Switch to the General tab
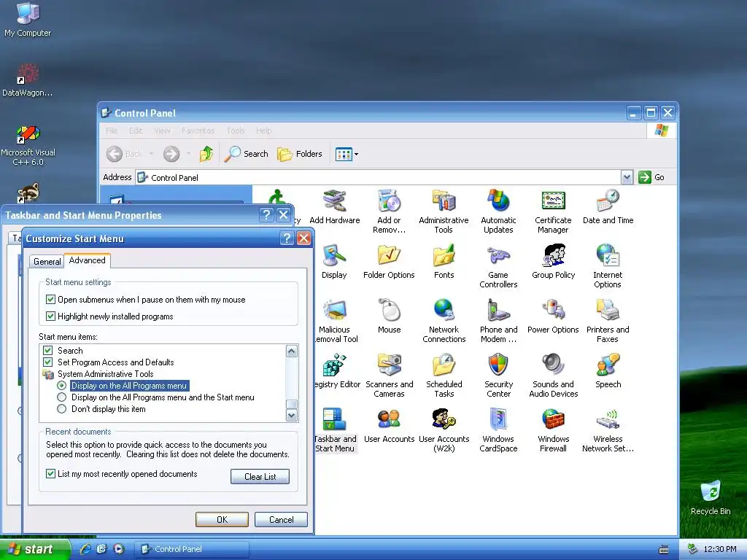 [47, 262]
